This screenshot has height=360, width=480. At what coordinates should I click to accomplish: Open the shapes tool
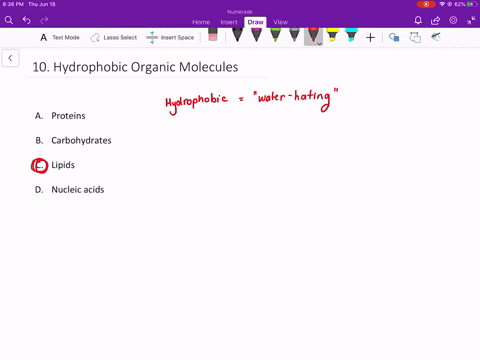click(394, 37)
